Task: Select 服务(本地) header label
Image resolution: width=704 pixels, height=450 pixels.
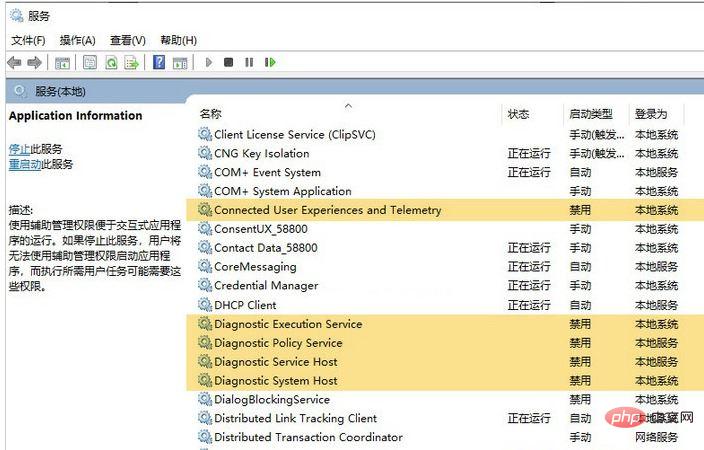Action: click(60, 92)
